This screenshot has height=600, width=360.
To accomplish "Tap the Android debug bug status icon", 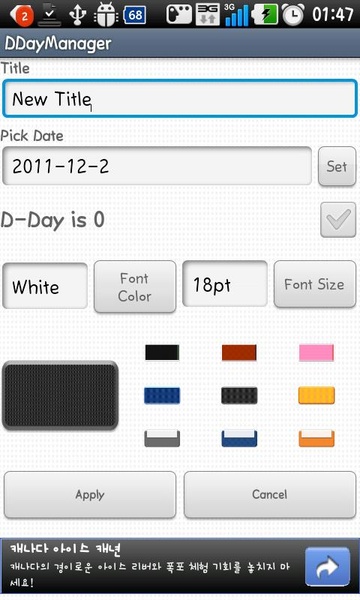I will click(x=105, y=15).
